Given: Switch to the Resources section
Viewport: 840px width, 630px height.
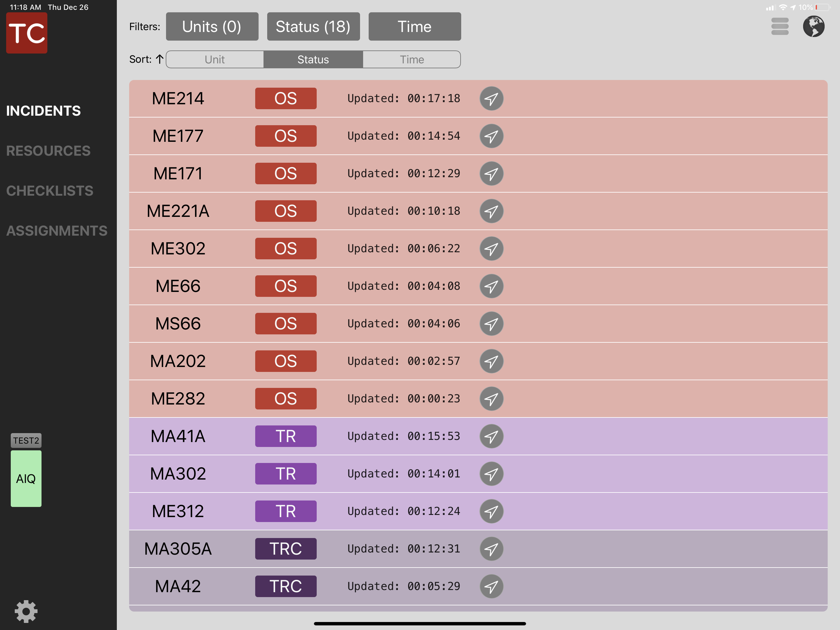Looking at the screenshot, I should tap(48, 151).
